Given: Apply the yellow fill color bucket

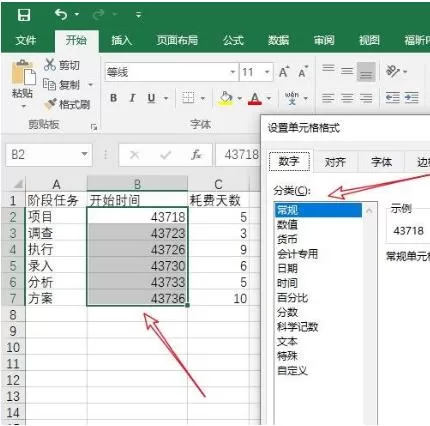Looking at the screenshot, I should pos(226,98).
